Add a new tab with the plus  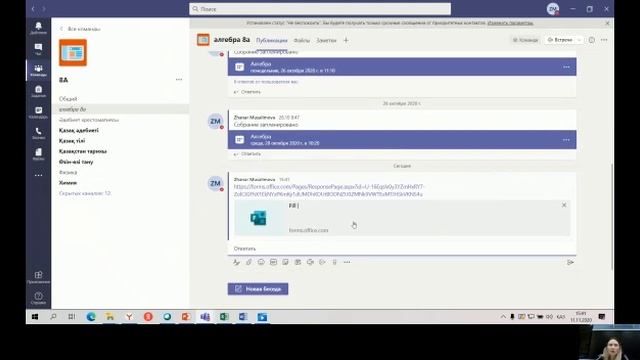[x=346, y=40]
